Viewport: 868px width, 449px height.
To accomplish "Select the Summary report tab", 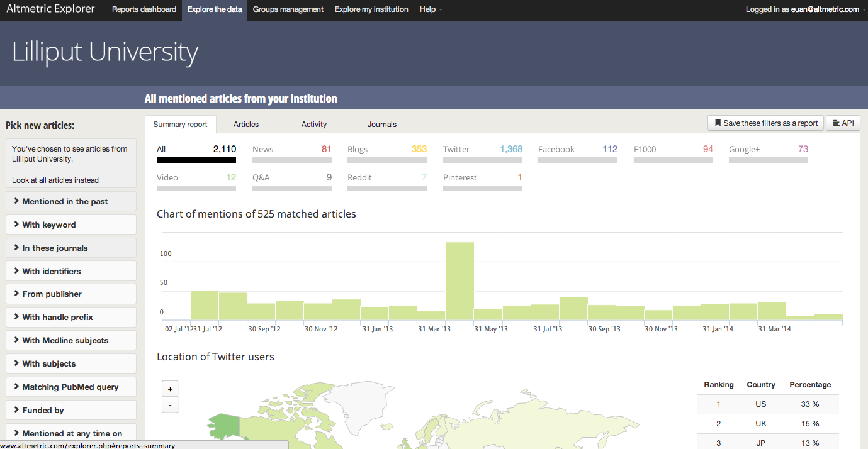I will coord(180,125).
